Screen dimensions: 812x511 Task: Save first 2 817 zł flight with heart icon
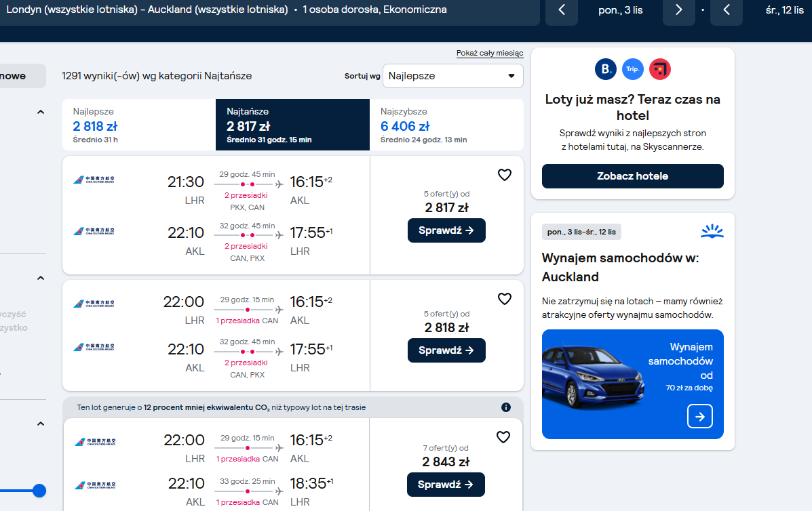(x=505, y=175)
